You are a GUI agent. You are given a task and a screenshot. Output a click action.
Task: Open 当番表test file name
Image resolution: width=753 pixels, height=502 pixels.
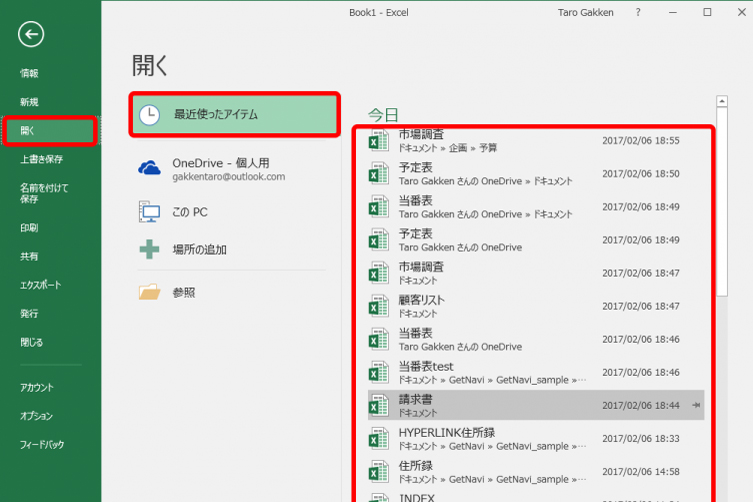click(x=426, y=367)
